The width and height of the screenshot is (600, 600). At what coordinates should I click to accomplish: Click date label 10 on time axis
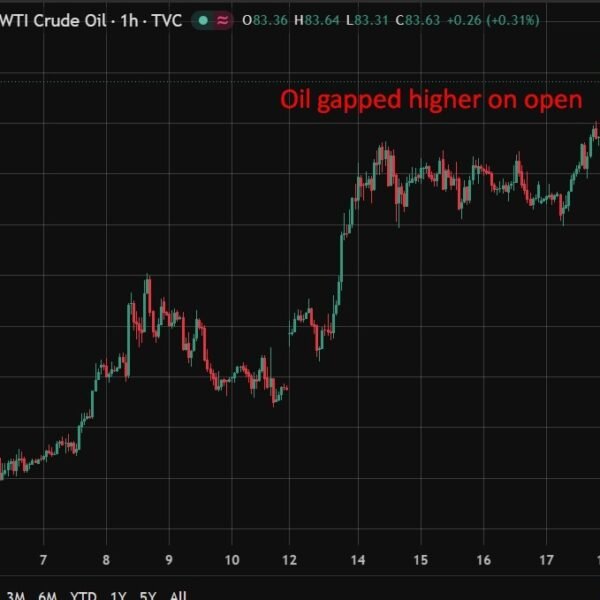232,560
